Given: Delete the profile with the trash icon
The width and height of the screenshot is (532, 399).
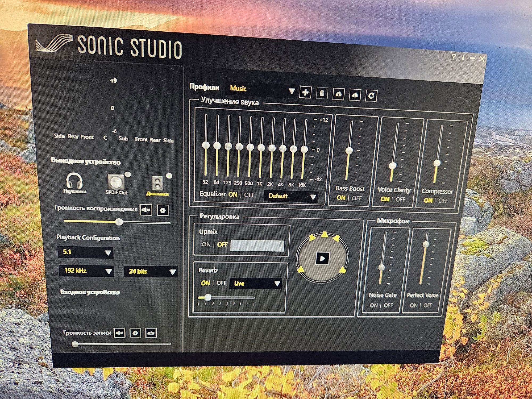Looking at the screenshot, I should [322, 93].
